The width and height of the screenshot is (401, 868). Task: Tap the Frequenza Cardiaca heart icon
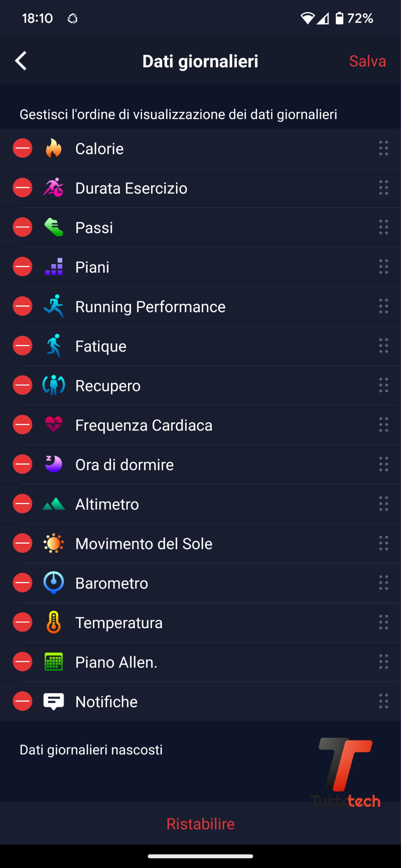(53, 425)
